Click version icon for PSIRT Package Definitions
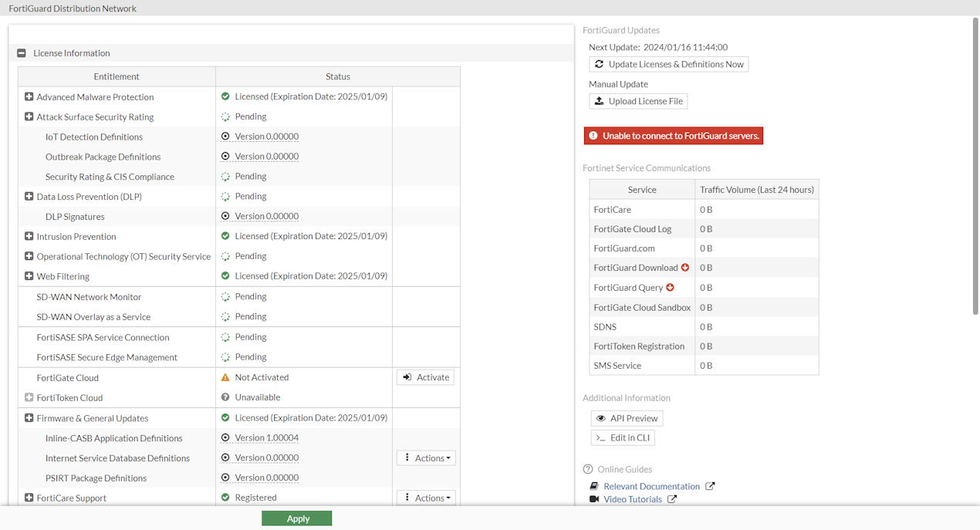The height and width of the screenshot is (530, 980). click(225, 478)
